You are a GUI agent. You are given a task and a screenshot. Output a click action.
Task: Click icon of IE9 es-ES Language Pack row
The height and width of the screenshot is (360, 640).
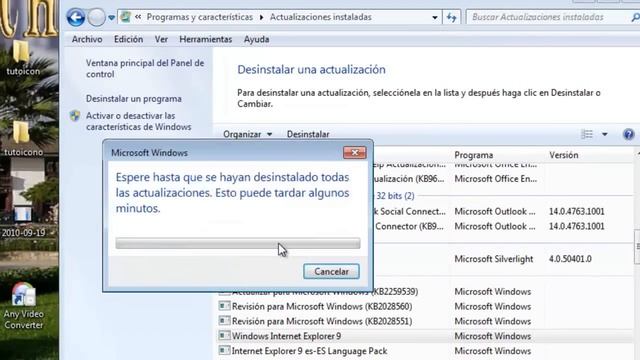click(x=224, y=351)
